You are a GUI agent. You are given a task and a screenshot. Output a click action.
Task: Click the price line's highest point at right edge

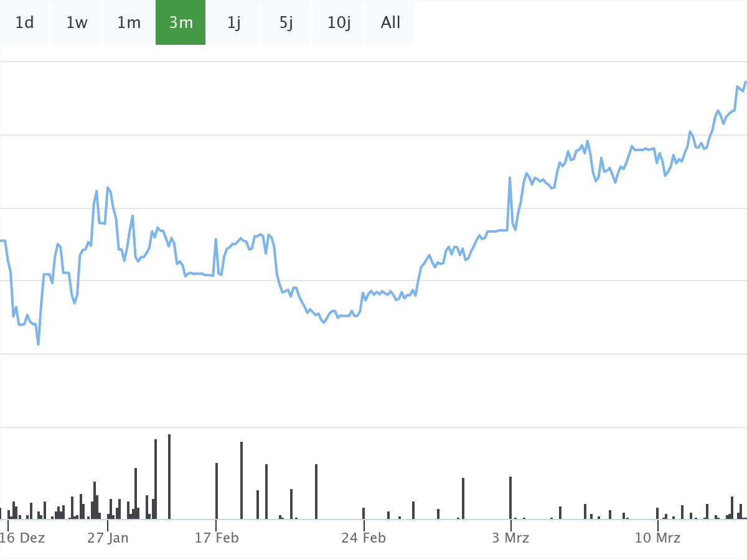[x=745, y=82]
